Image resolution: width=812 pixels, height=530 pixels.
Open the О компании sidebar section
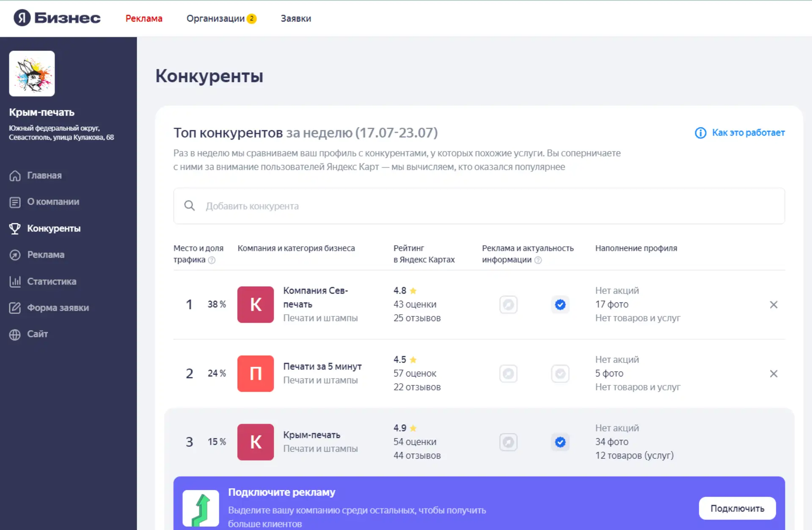pyautogui.click(x=53, y=202)
